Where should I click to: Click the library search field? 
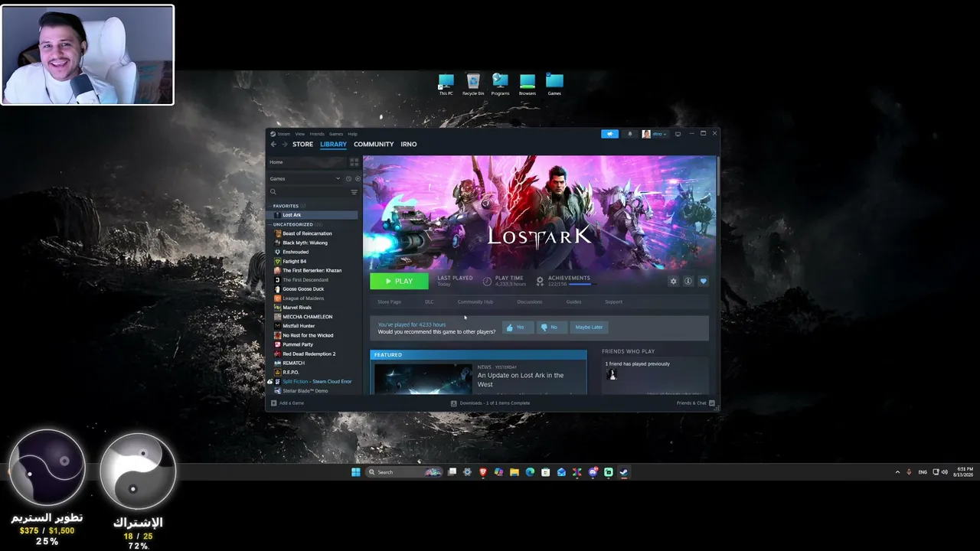(309, 192)
